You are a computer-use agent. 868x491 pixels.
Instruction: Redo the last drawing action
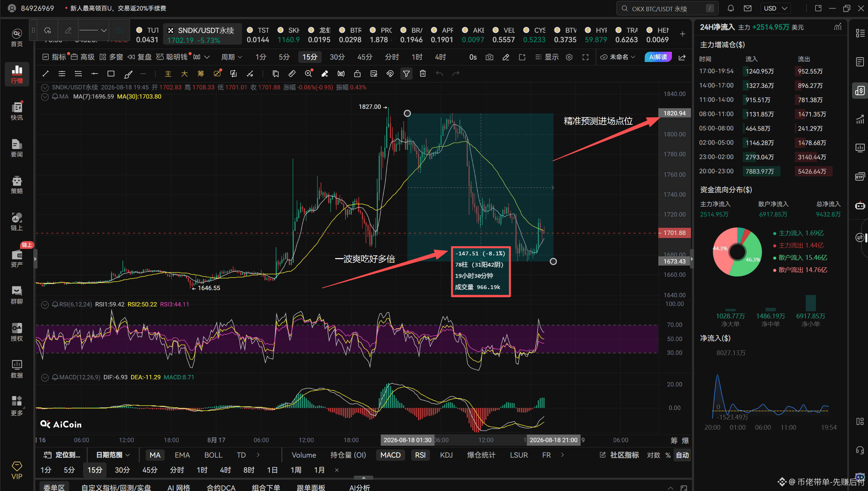456,74
